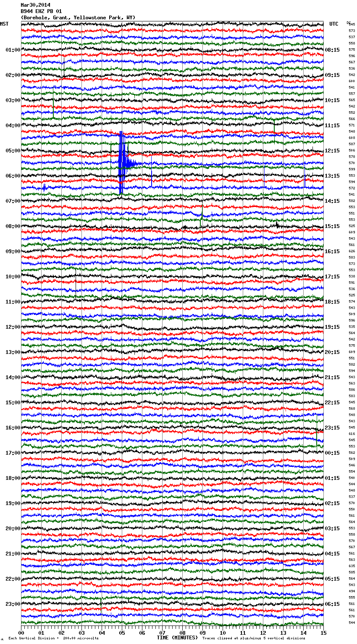The image size is (357, 644).
Task: Click the 10:15 UTC time label
Action: pyautogui.click(x=332, y=100)
